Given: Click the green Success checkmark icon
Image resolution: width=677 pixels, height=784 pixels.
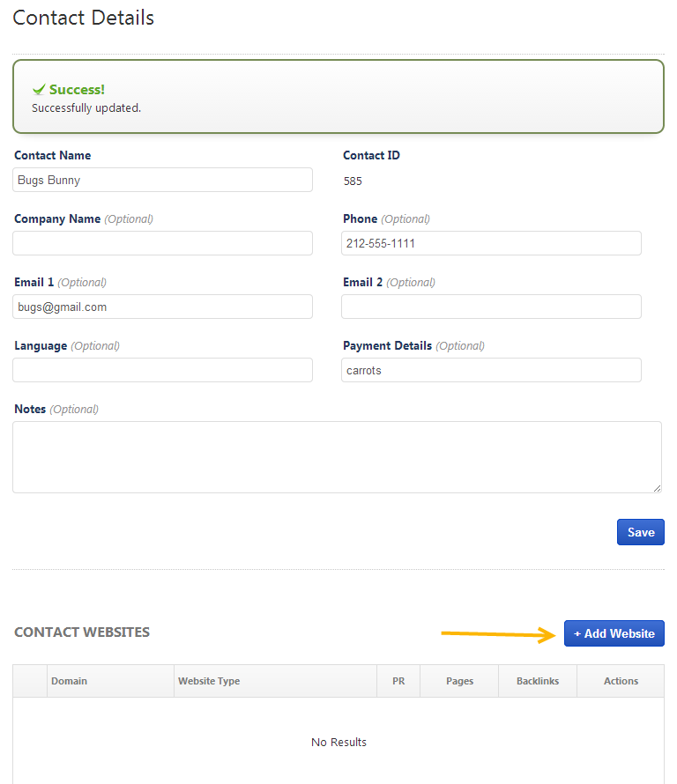Looking at the screenshot, I should click(38, 90).
